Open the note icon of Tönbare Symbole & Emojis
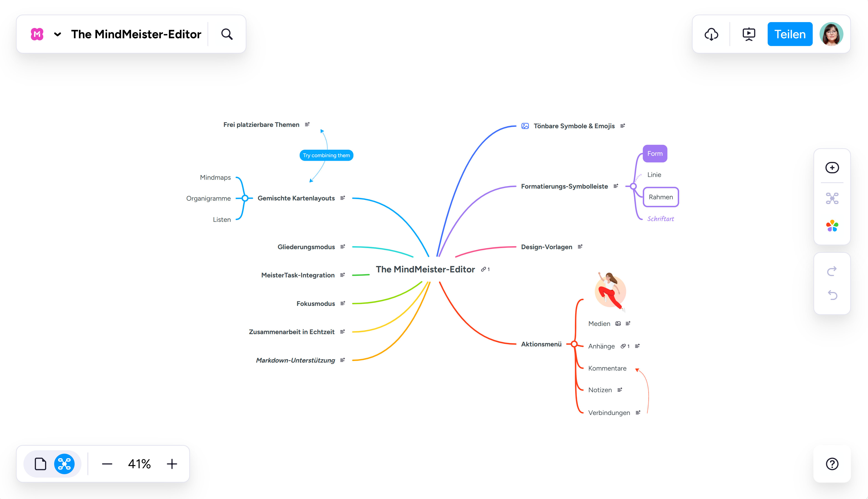Image resolution: width=868 pixels, height=499 pixels. tap(623, 126)
